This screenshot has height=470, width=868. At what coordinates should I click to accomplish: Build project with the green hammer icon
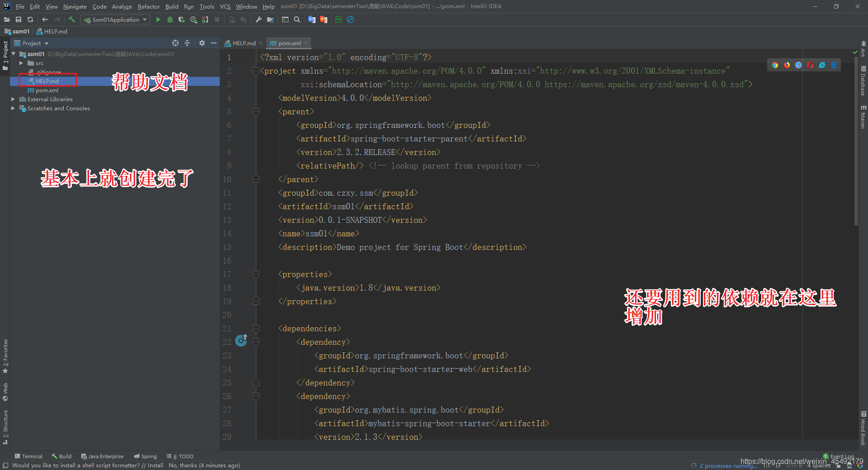coord(71,19)
